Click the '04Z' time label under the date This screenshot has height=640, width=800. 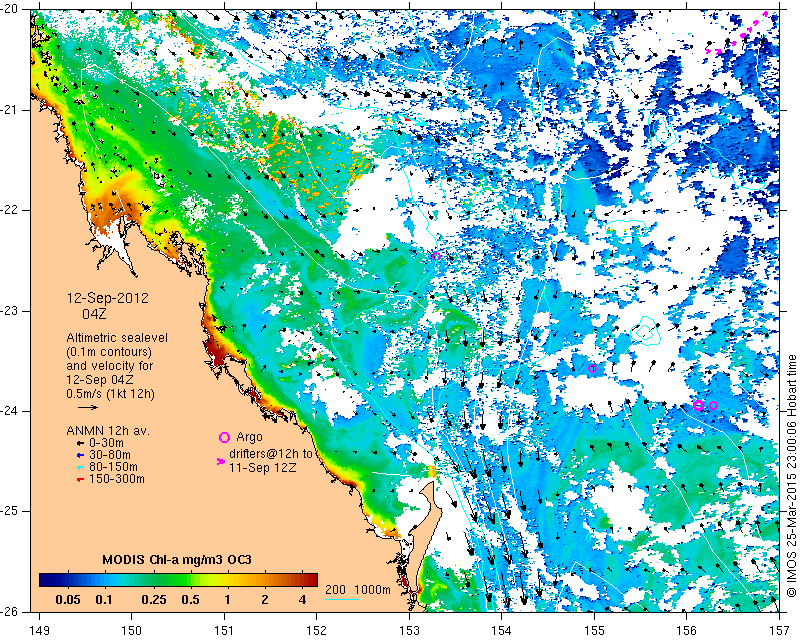[94, 314]
